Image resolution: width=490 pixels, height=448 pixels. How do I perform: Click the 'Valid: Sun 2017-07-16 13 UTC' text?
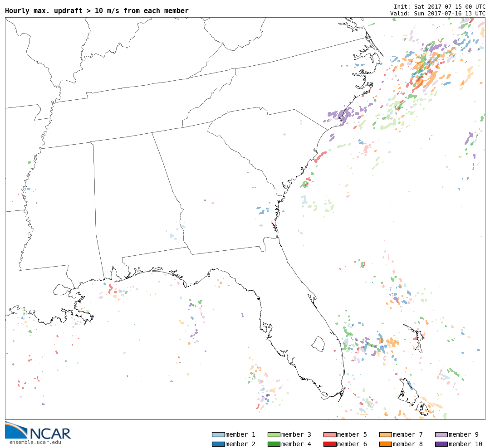click(438, 14)
